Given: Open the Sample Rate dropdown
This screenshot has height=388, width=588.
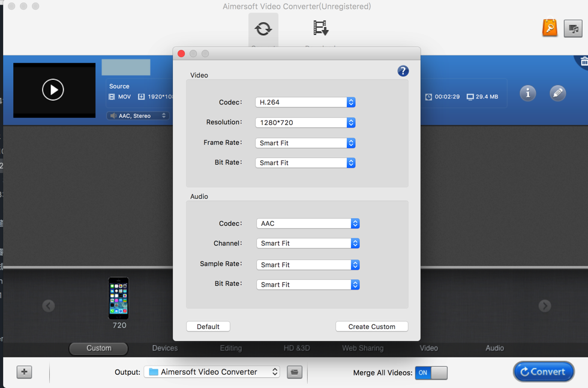Looking at the screenshot, I should coord(308,265).
